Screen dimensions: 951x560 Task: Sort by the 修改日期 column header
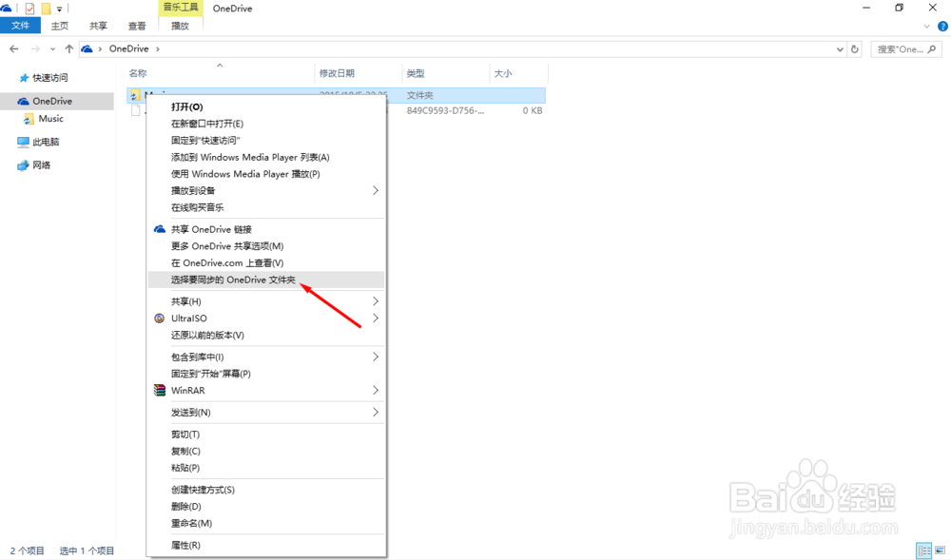pyautogui.click(x=337, y=73)
